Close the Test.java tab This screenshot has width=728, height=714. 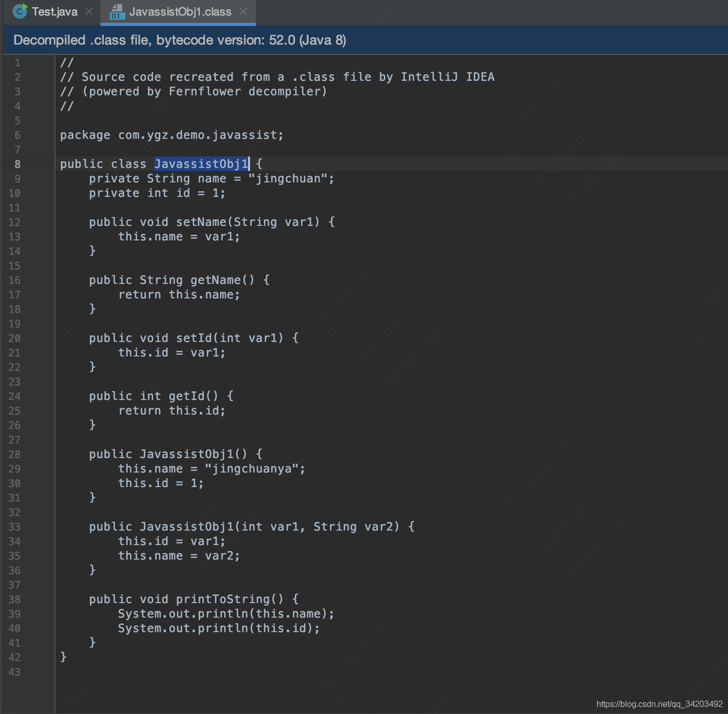pos(89,11)
